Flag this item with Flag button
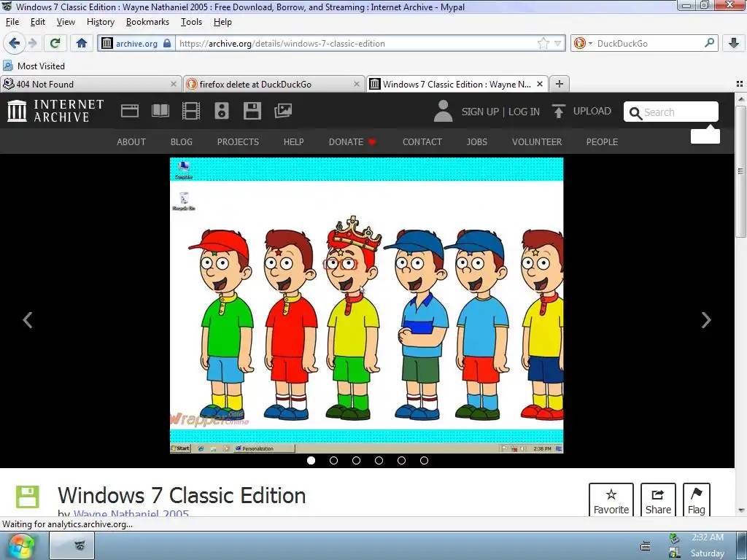This screenshot has height=560, width=747. click(x=697, y=500)
